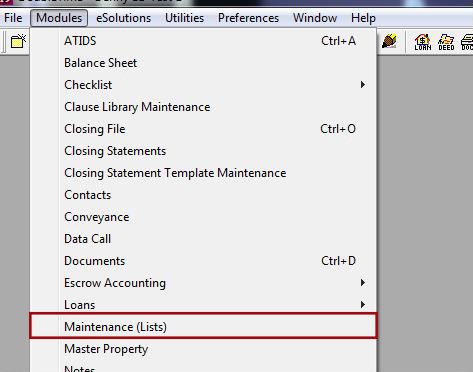473x372 pixels.
Task: Open the Deed toolbar icon
Action: (446, 42)
